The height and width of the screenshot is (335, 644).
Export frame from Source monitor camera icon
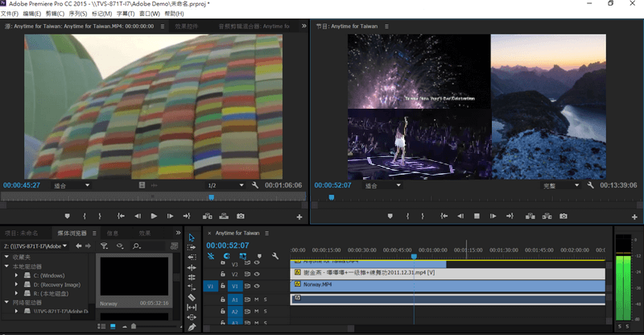pos(241,216)
